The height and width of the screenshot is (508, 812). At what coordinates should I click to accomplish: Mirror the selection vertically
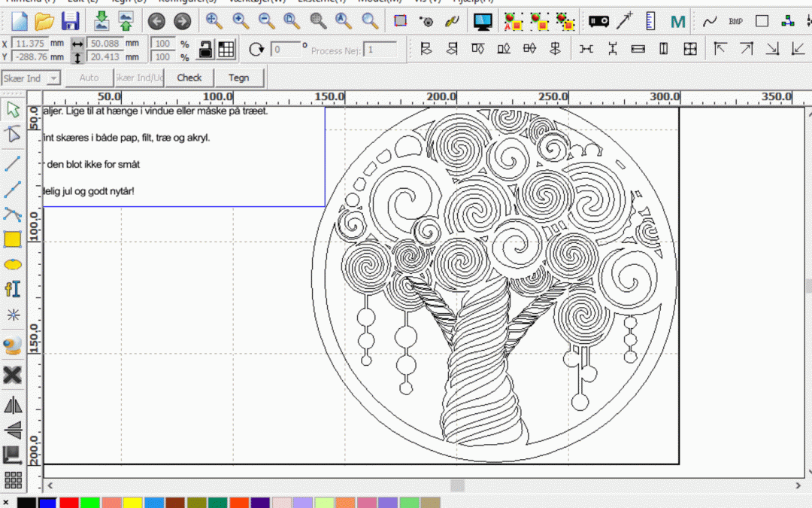[13, 430]
